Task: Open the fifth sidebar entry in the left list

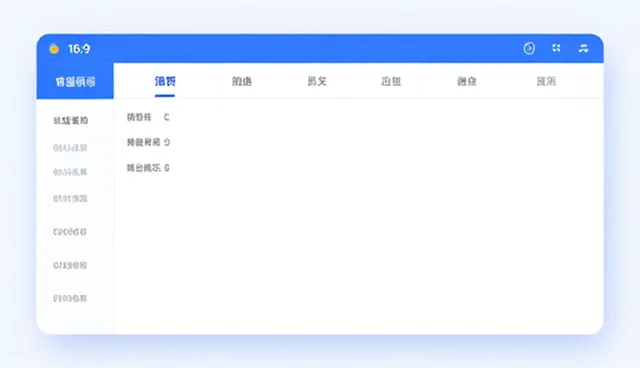Action: pos(70,232)
